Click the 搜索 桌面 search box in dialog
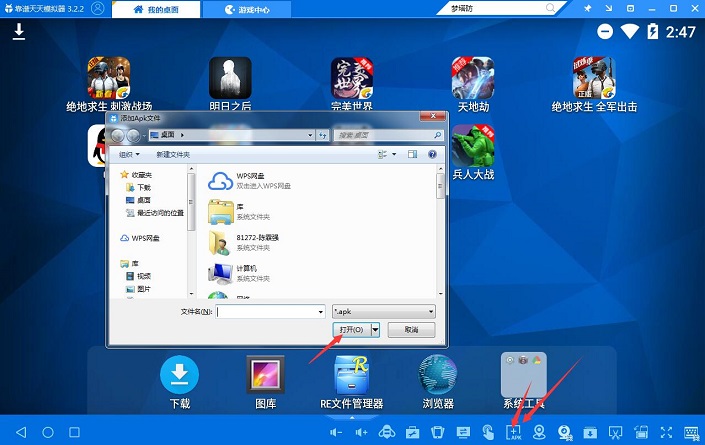 [x=388, y=135]
